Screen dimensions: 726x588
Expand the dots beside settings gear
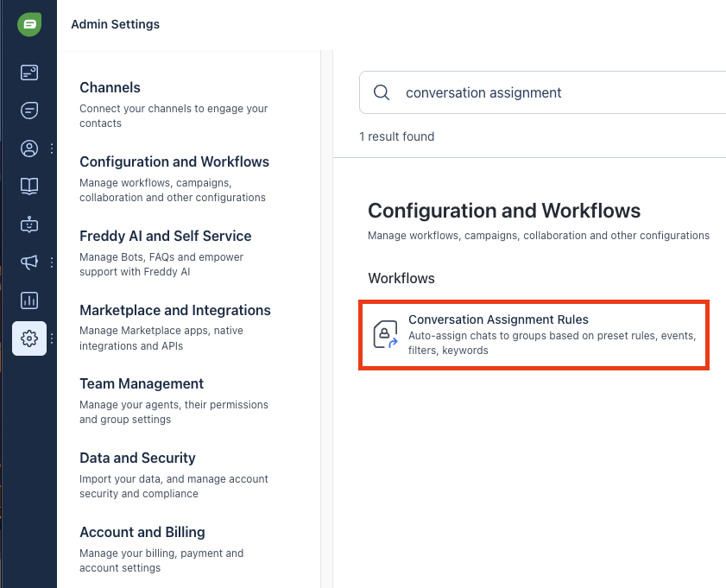coord(52,338)
